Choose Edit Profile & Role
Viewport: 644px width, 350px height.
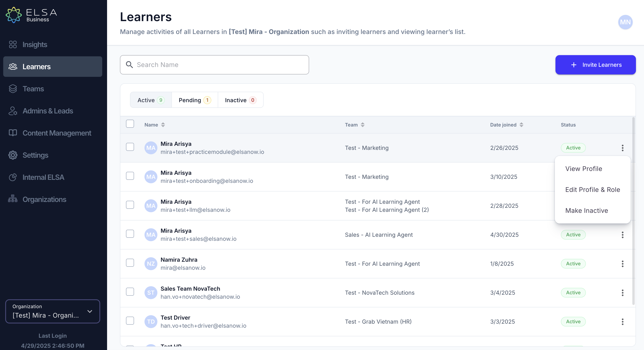click(592, 190)
